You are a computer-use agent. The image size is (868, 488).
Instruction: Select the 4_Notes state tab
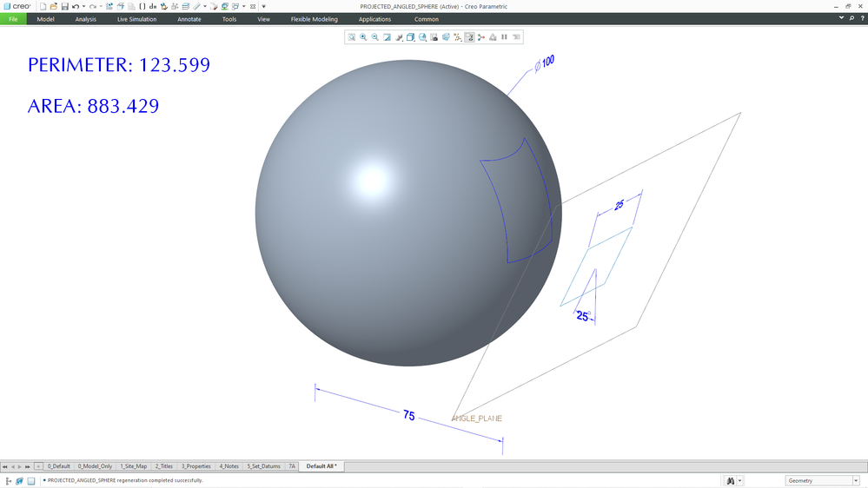click(229, 466)
